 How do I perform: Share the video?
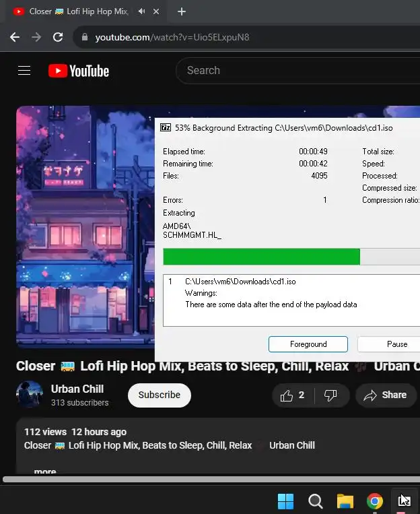(385, 395)
